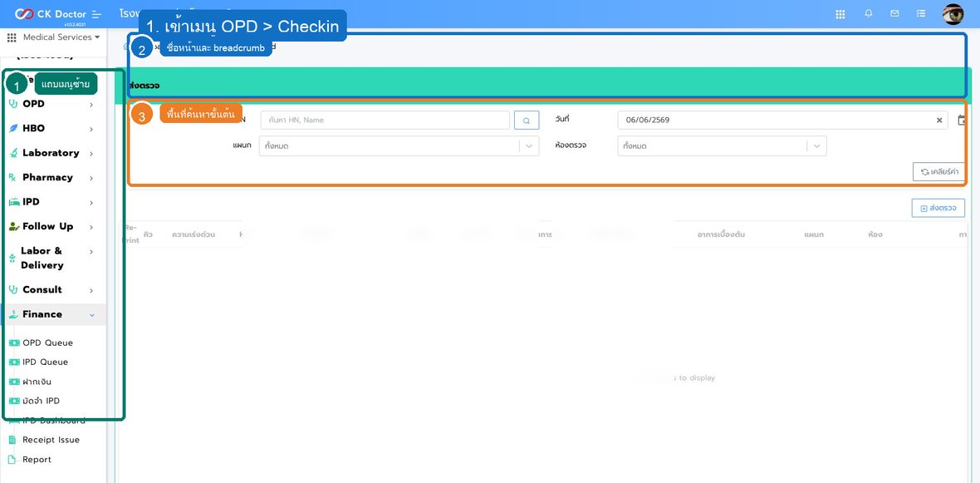Expand the IPD menu chevron

tap(91, 202)
